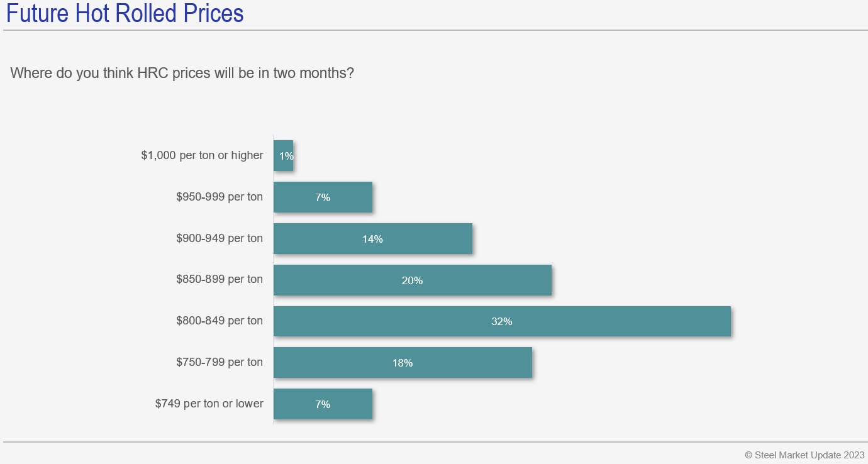Select the 18% bar for $750-799
Viewport: 868px width, 464px height.
(x=403, y=363)
